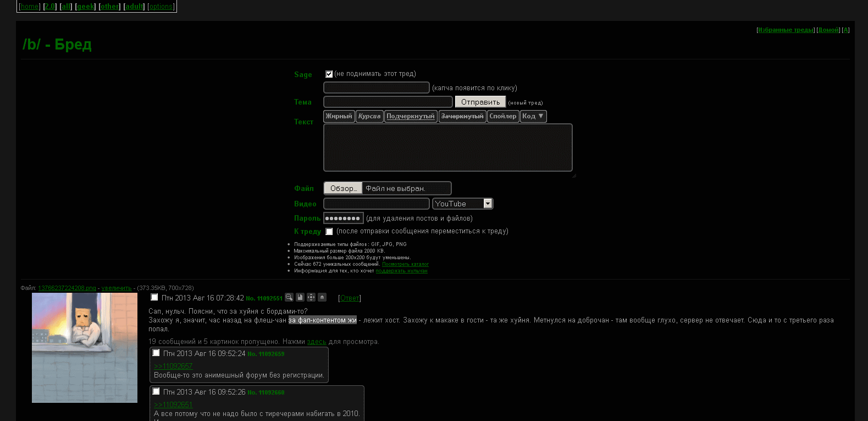This screenshot has height=421, width=868.
Task: Click 'здесь' to view skipped messages
Action: click(317, 342)
